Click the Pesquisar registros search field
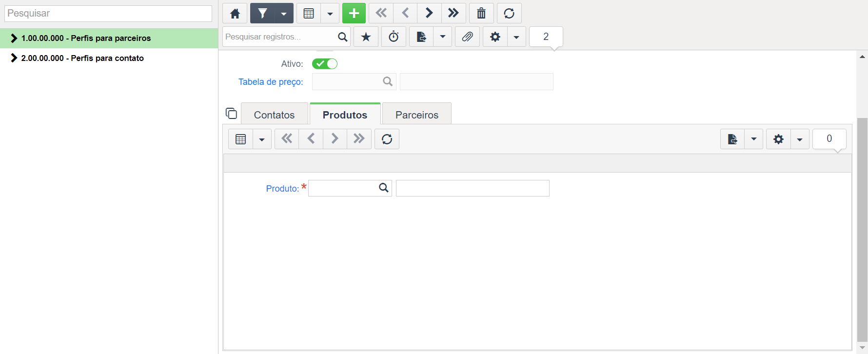This screenshot has width=868, height=354. [279, 37]
